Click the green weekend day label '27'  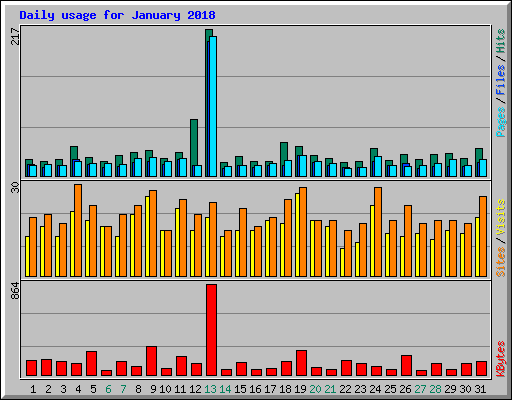420,389
